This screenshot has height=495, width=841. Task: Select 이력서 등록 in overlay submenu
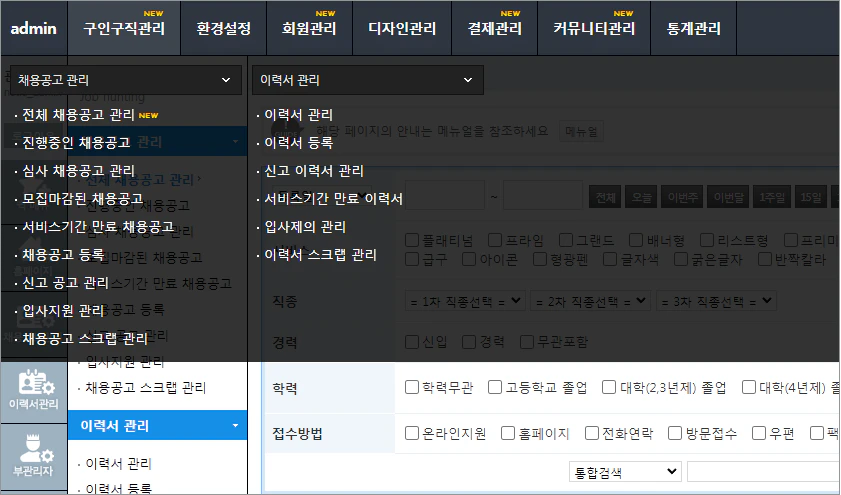[299, 143]
